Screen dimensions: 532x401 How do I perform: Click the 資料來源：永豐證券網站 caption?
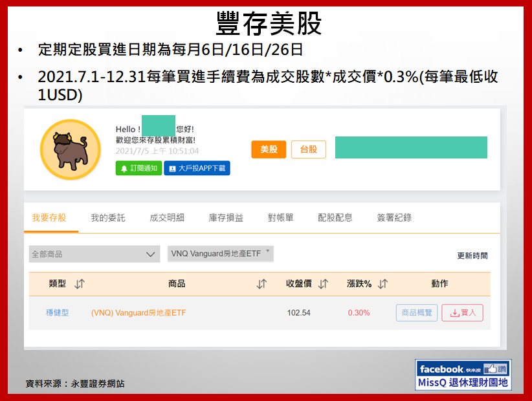[75, 384]
